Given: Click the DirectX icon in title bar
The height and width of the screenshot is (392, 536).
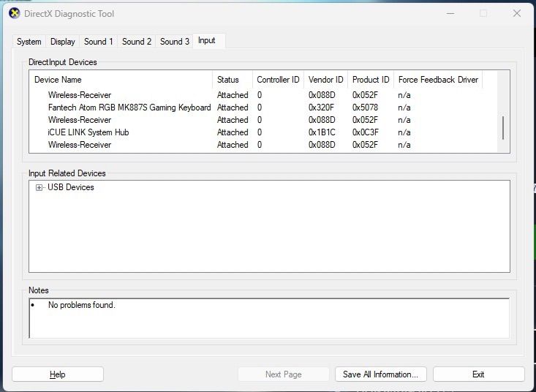Looking at the screenshot, I should click(x=14, y=13).
